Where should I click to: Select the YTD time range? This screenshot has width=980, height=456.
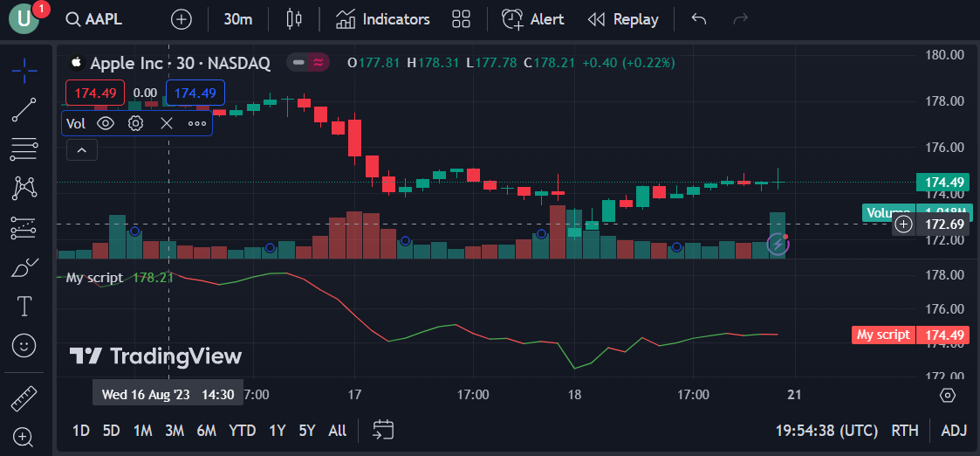tap(242, 431)
